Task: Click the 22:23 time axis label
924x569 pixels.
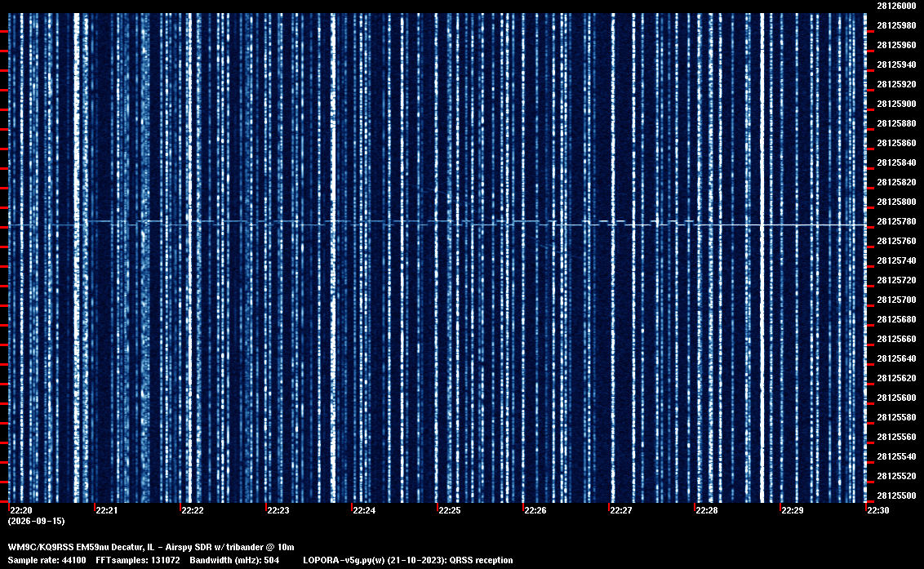Action: coord(278,510)
